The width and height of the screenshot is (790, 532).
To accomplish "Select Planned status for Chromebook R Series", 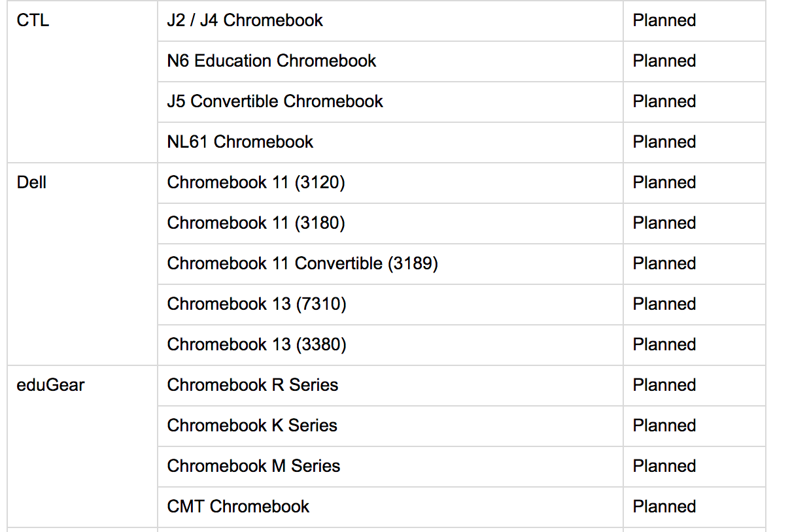I will click(664, 385).
